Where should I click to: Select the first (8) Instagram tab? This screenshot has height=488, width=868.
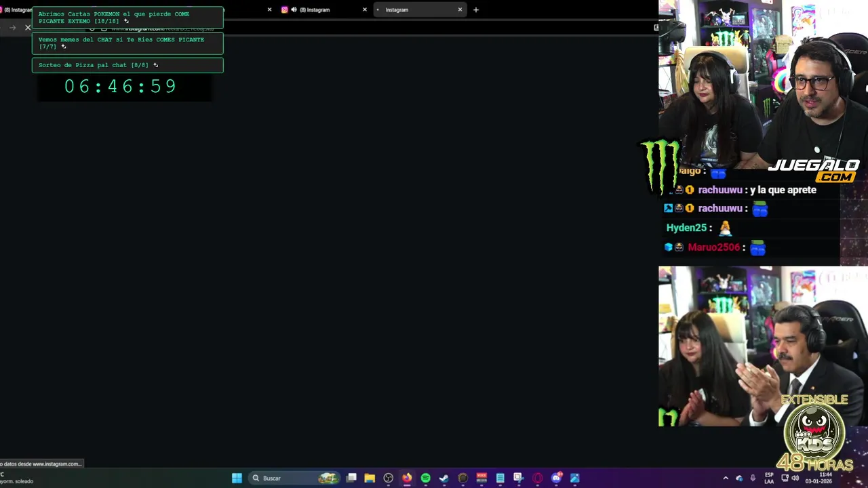tap(16, 9)
